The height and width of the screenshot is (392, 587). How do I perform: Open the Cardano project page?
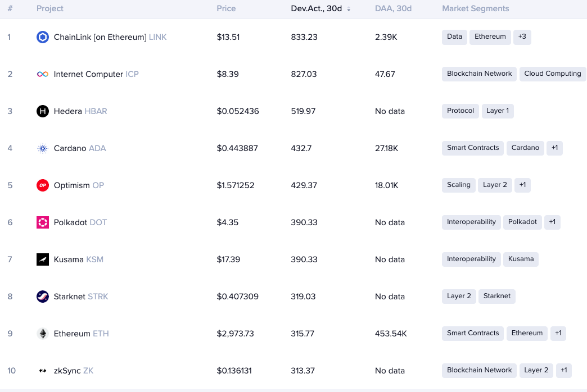pyautogui.click(x=80, y=148)
